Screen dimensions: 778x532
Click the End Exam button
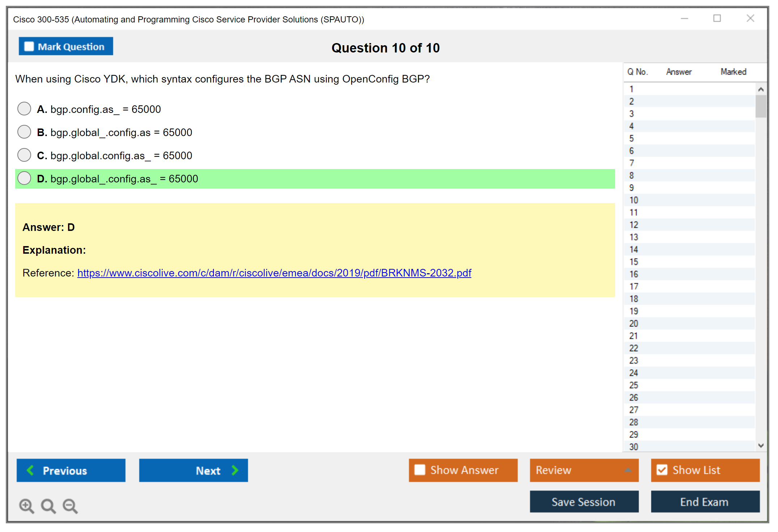pyautogui.click(x=705, y=502)
